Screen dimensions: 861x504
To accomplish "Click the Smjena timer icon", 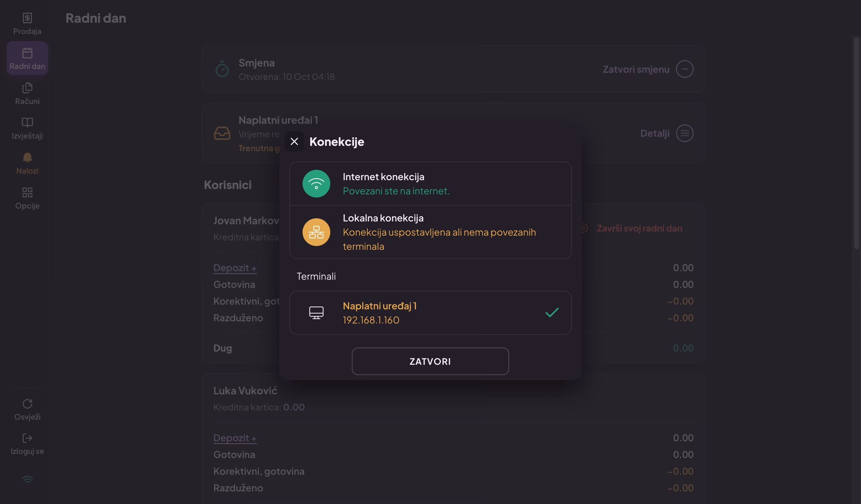I will [x=222, y=69].
